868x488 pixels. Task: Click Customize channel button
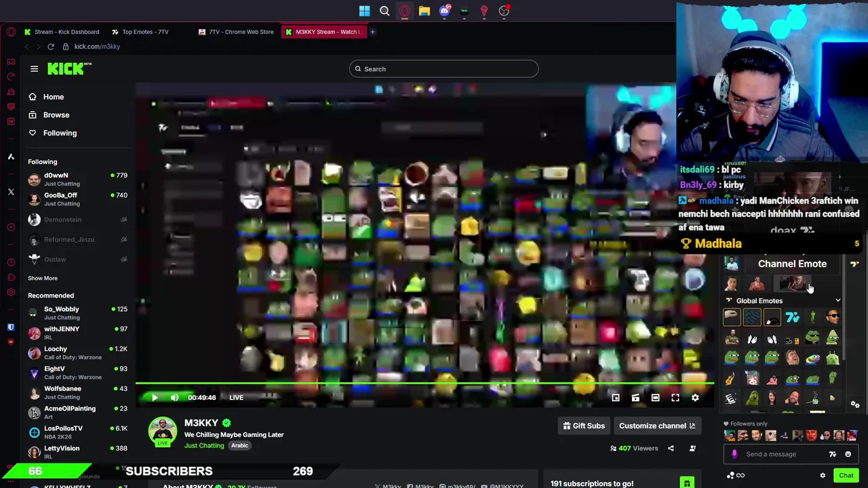tap(657, 426)
